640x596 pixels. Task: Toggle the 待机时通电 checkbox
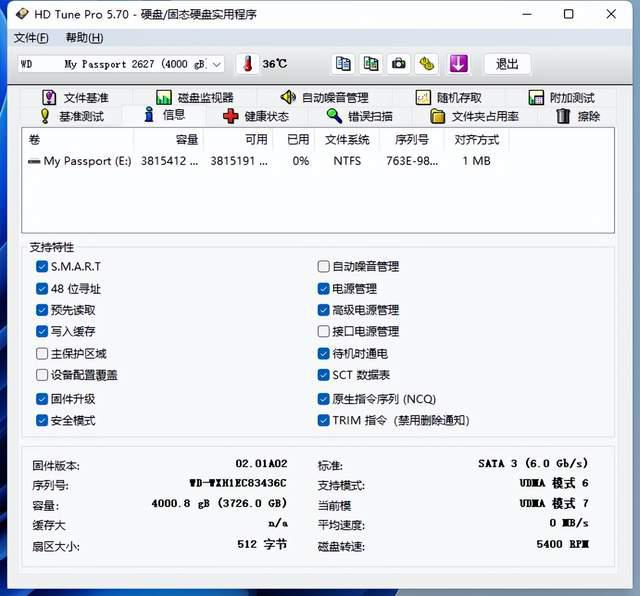(323, 354)
